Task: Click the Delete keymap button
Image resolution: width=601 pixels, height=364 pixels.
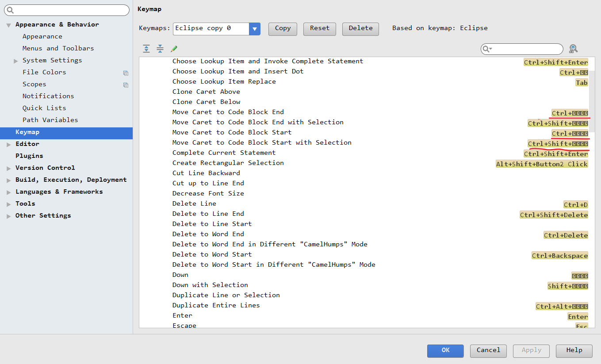Action: (360, 28)
